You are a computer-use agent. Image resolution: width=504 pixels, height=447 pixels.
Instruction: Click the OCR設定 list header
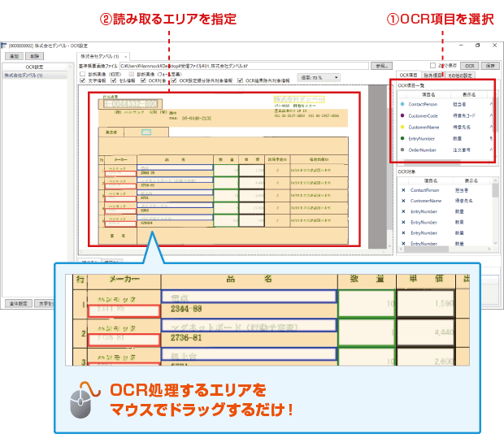[x=35, y=67]
